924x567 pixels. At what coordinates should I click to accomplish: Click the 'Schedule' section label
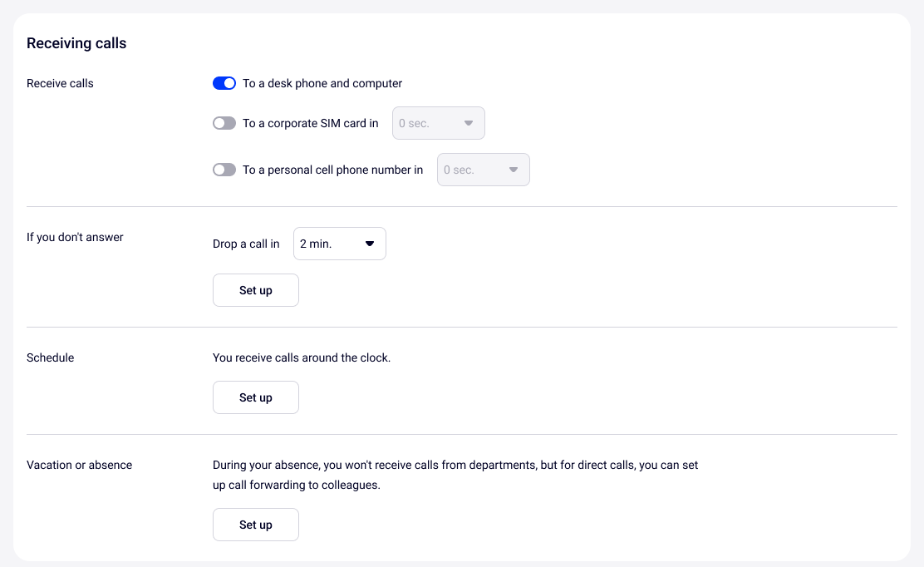coord(50,357)
